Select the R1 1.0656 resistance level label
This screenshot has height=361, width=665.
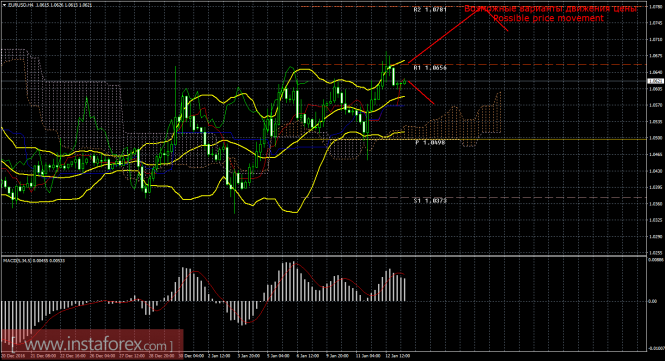click(x=430, y=67)
